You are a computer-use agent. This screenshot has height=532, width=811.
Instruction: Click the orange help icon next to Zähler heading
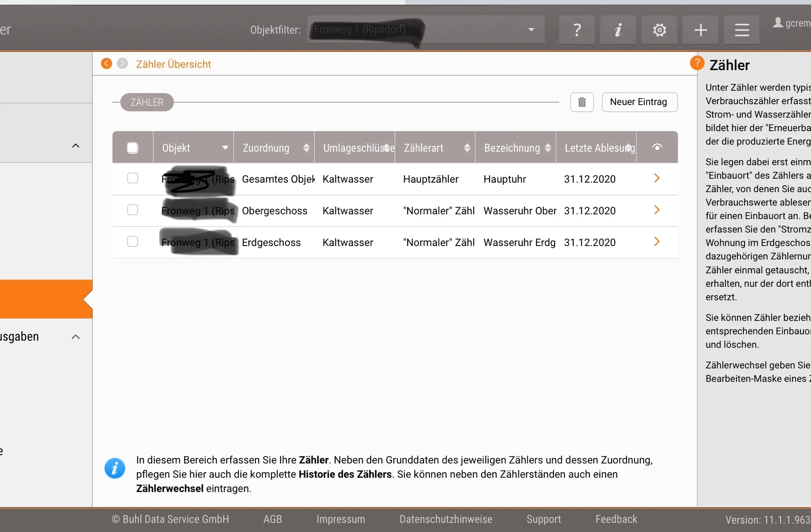point(697,63)
